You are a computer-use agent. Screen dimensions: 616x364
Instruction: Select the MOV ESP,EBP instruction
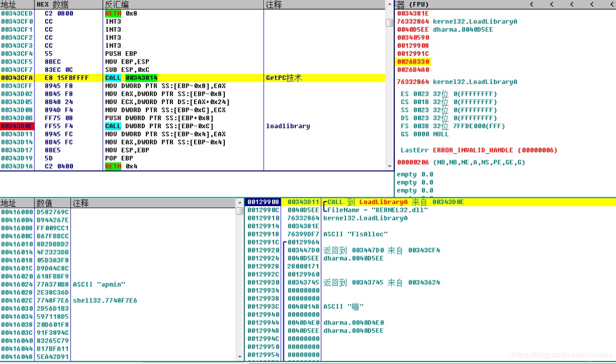click(127, 150)
